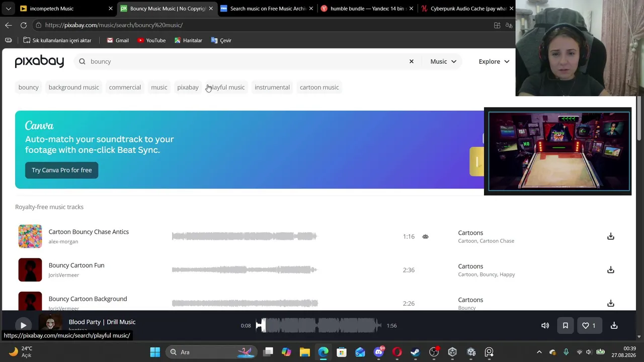Click the Cartoon Chase tag link
This screenshot has height=362, width=644.
(497, 241)
